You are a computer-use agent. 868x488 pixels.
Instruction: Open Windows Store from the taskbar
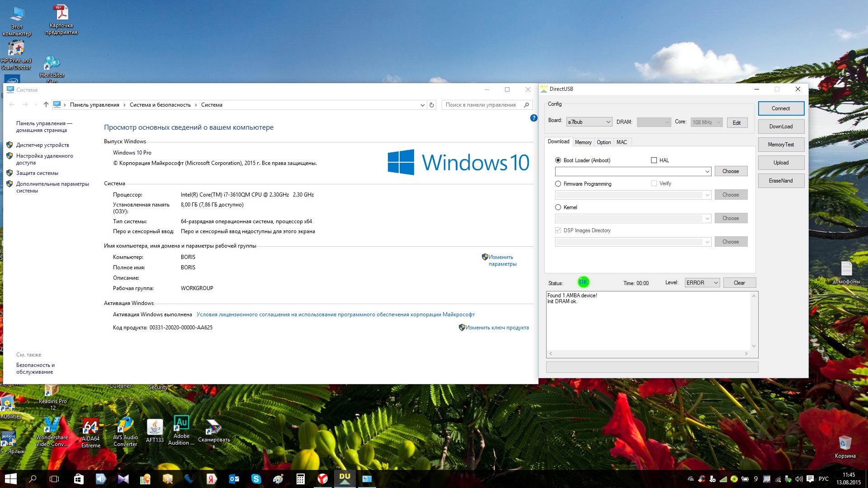79,479
